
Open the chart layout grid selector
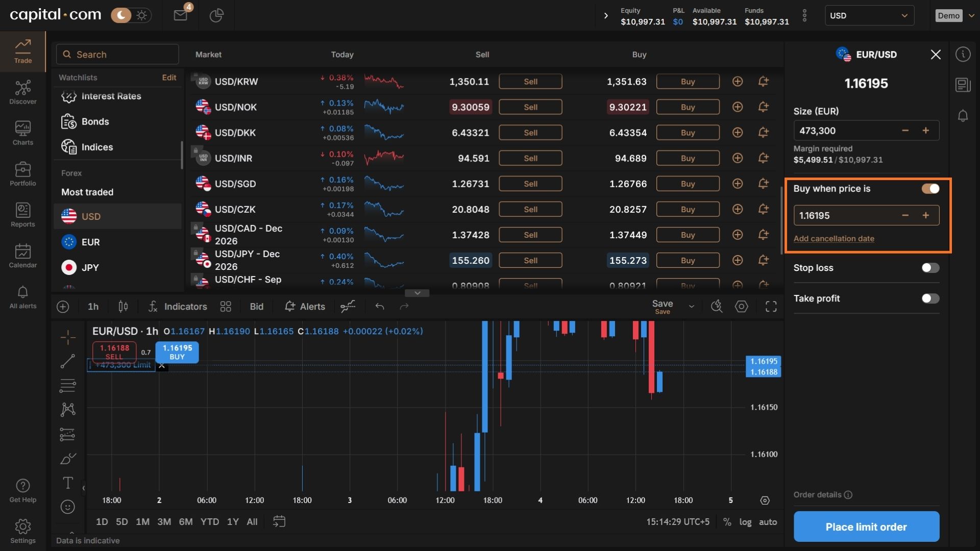coord(226,306)
